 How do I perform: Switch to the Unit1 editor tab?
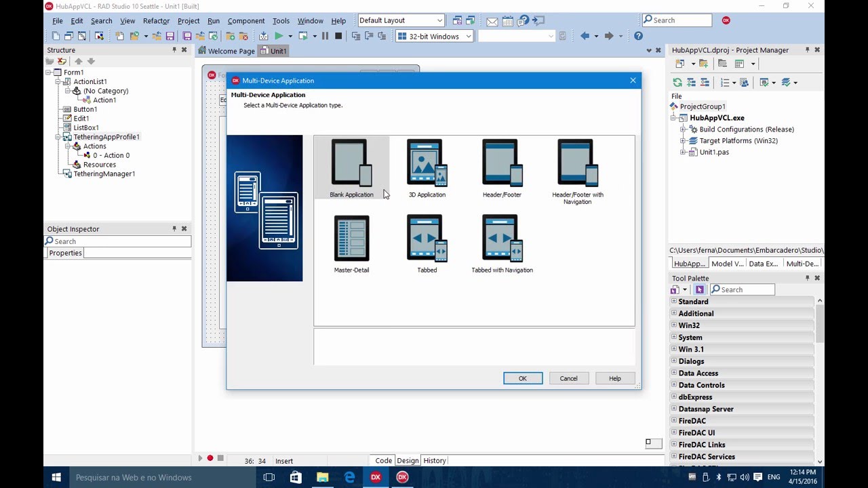point(274,51)
